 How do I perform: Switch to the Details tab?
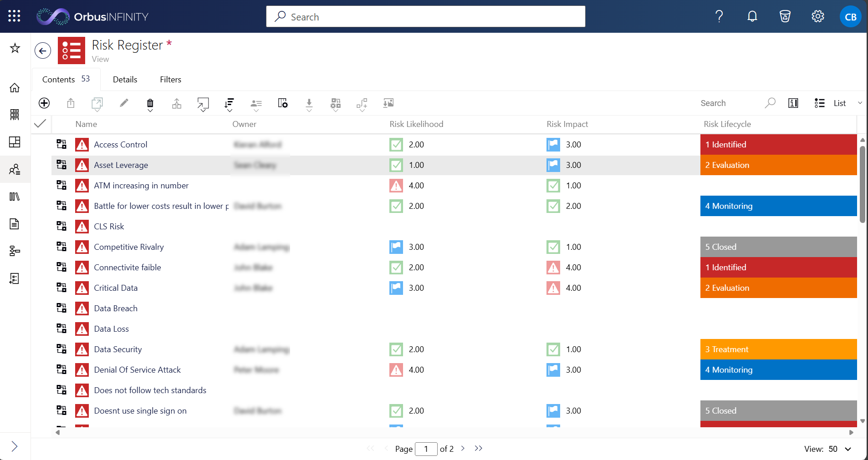125,80
